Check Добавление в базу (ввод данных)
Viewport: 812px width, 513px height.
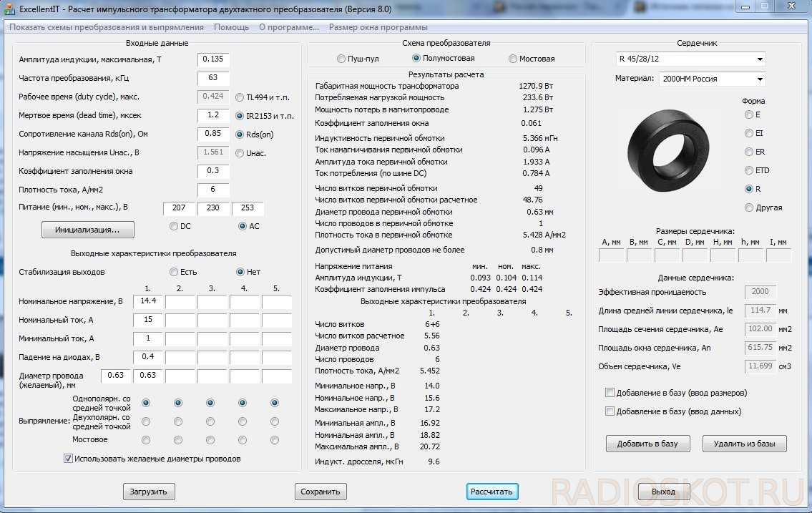(x=610, y=411)
